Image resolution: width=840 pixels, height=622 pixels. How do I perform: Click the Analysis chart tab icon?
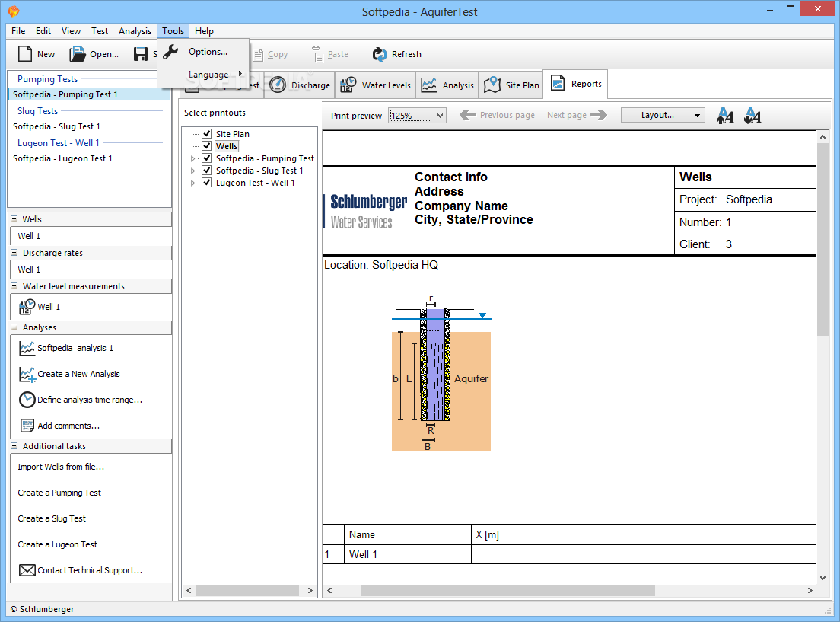pos(428,85)
